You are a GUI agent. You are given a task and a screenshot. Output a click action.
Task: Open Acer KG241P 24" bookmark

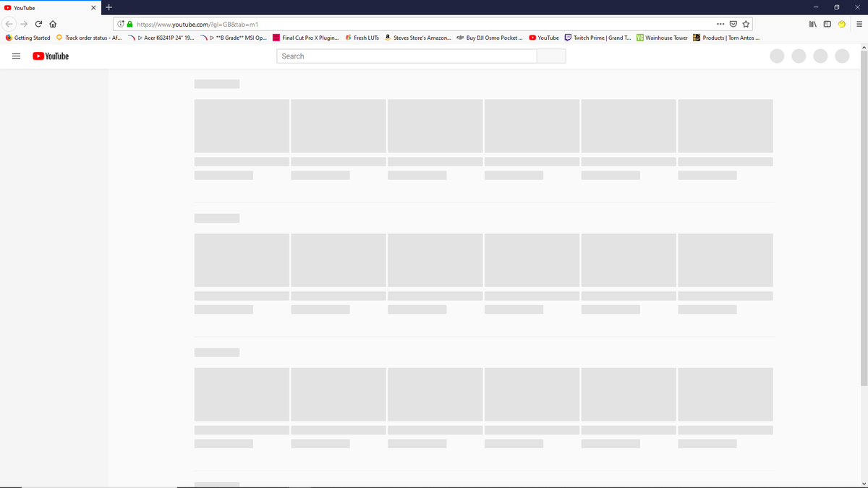pos(161,38)
